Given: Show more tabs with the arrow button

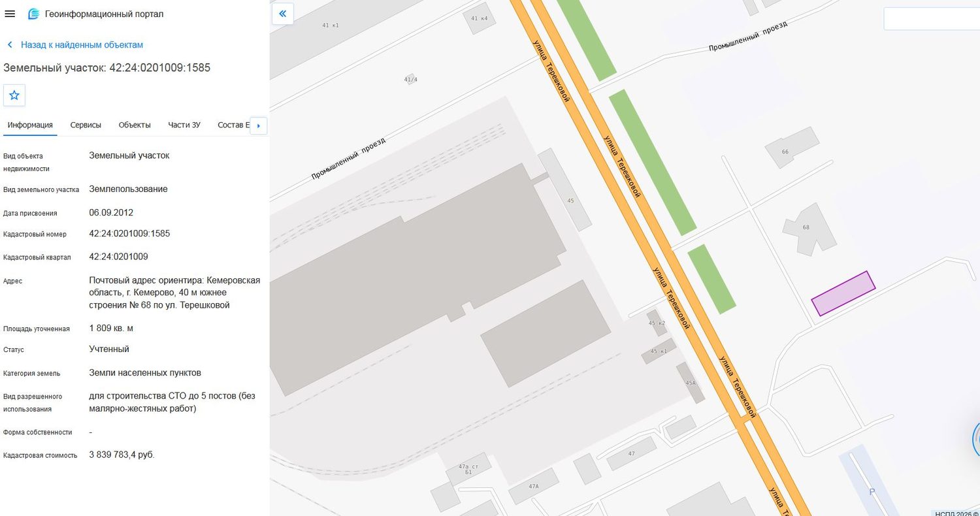Looking at the screenshot, I should coord(259,125).
